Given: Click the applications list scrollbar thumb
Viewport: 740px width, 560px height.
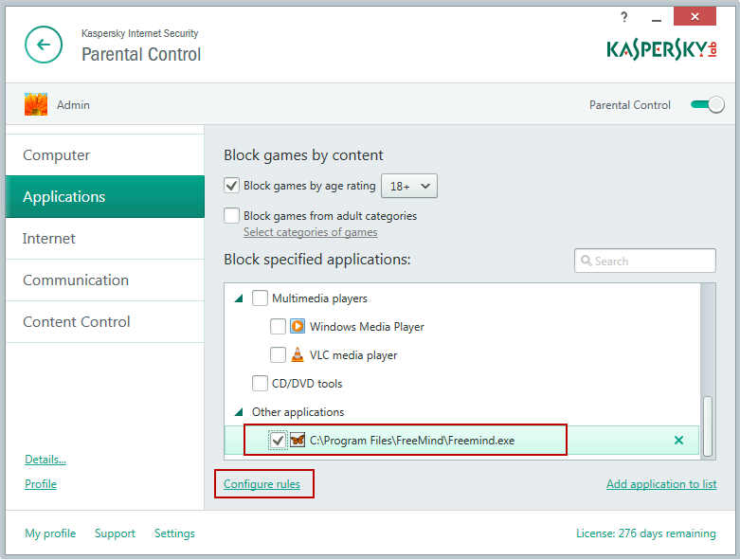Looking at the screenshot, I should [708, 426].
